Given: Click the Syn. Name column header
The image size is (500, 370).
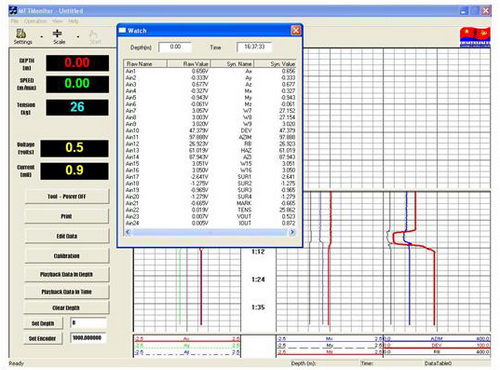Looking at the screenshot, I should click(x=232, y=64).
